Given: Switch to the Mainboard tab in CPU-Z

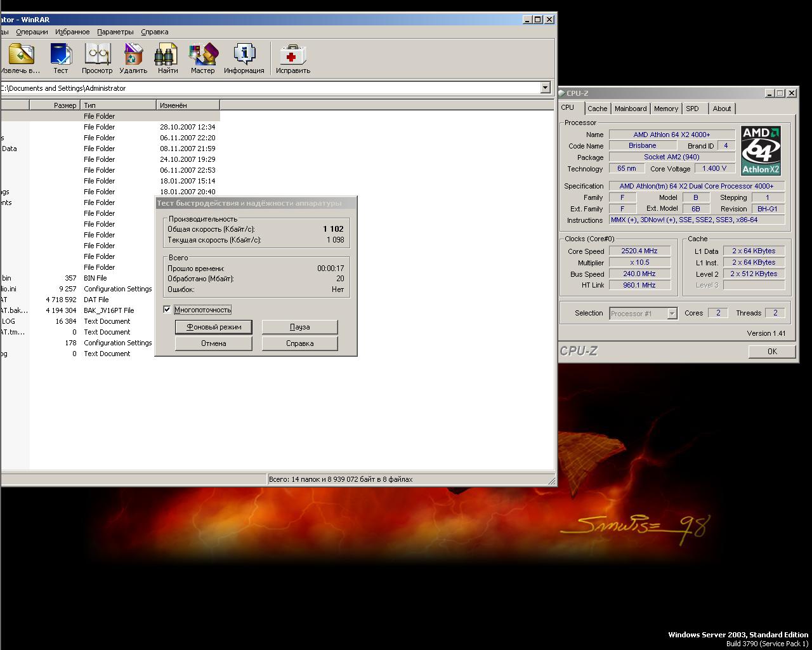Looking at the screenshot, I should click(x=631, y=109).
